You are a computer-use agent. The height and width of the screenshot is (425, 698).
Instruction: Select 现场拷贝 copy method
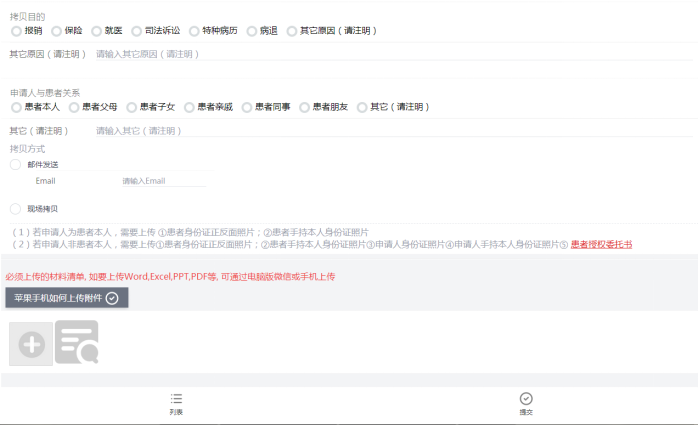coord(15,209)
